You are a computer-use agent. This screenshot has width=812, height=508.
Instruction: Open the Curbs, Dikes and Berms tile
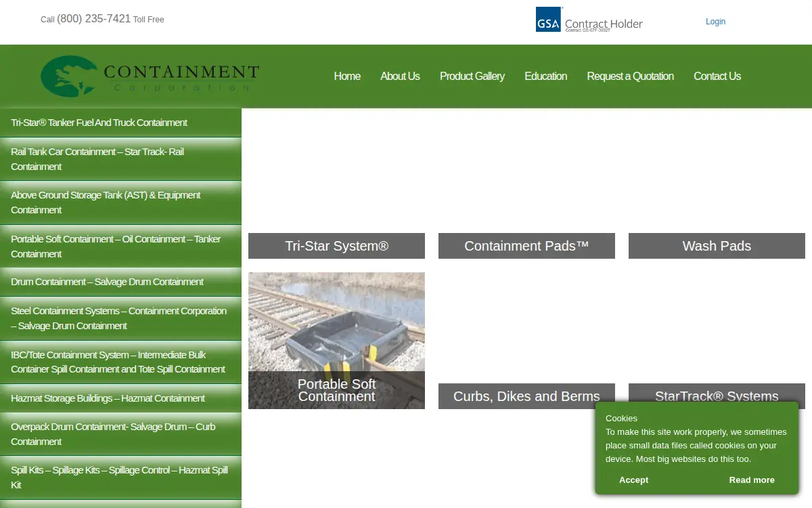point(526,396)
